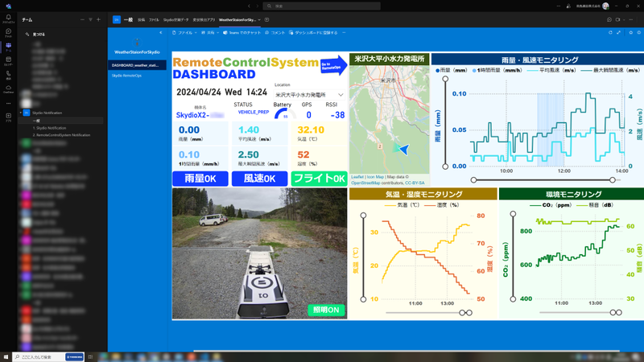644x362 pixels.
Task: Open Chat from the Teams sidebar
Action: point(9,33)
